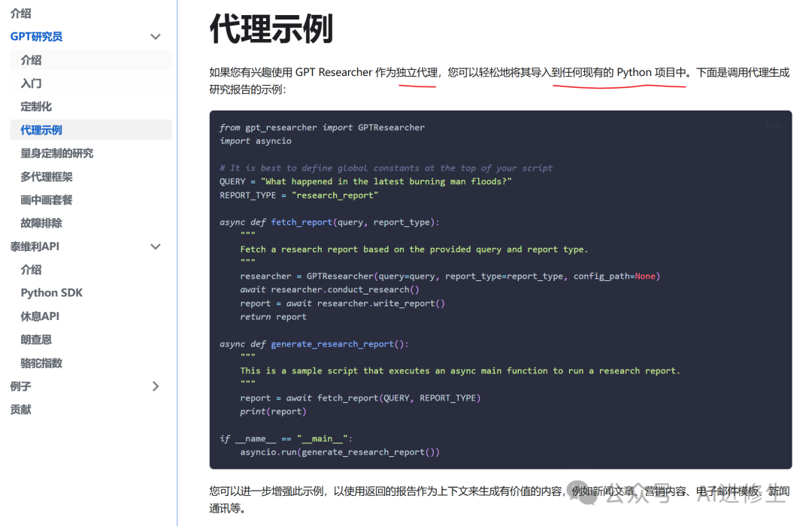Click the 'await researcher.conduct_research()' line
The width and height of the screenshot is (812, 526).
pyautogui.click(x=330, y=289)
